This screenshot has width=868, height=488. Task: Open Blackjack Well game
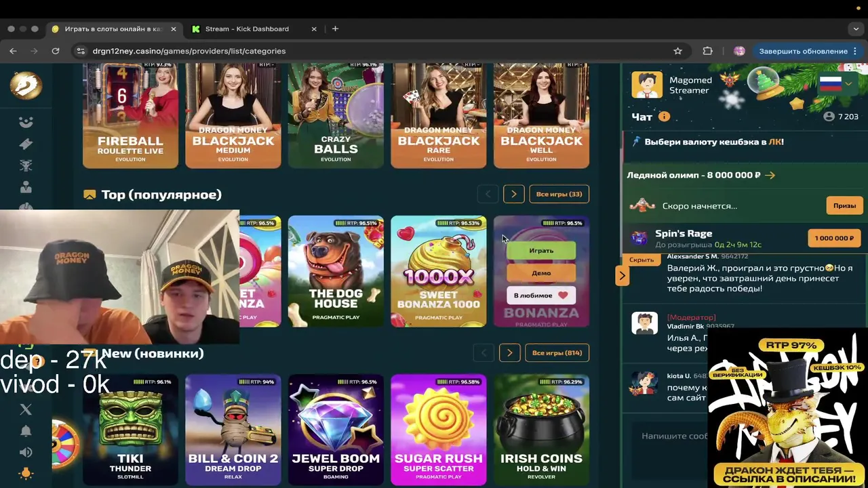tap(541, 115)
